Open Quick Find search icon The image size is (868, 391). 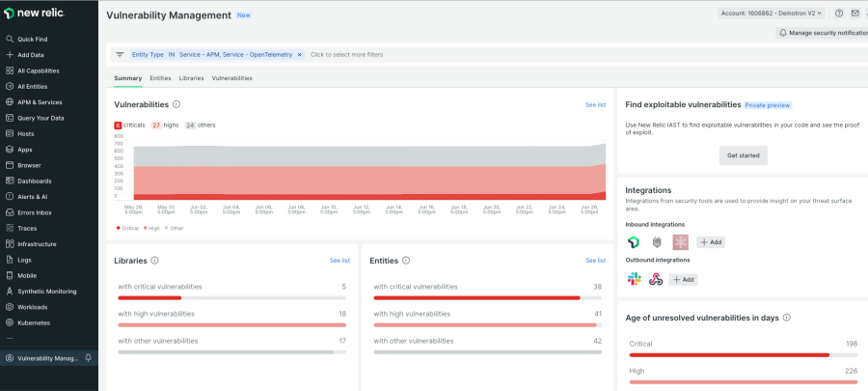click(10, 40)
